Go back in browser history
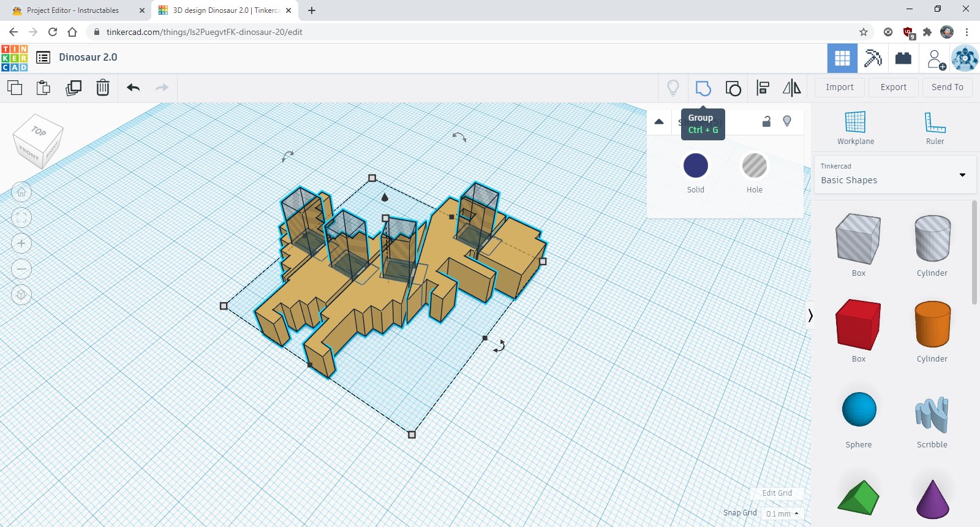The image size is (980, 527). pyautogui.click(x=13, y=32)
